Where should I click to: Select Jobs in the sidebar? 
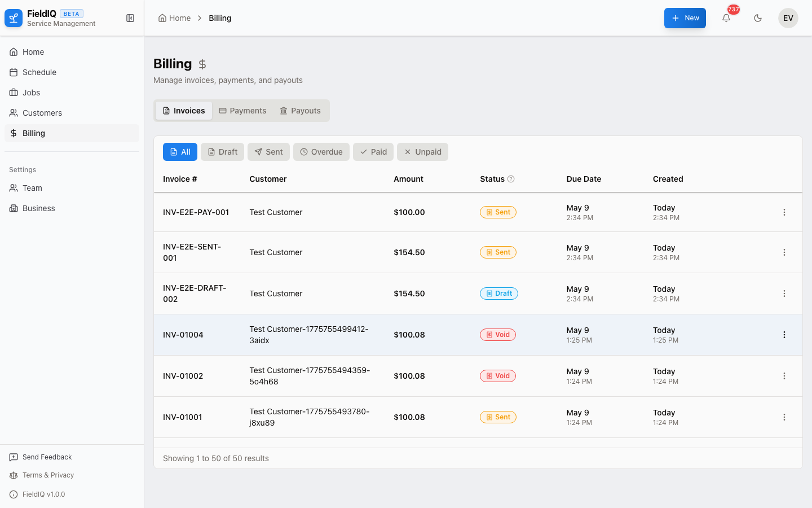[31, 92]
